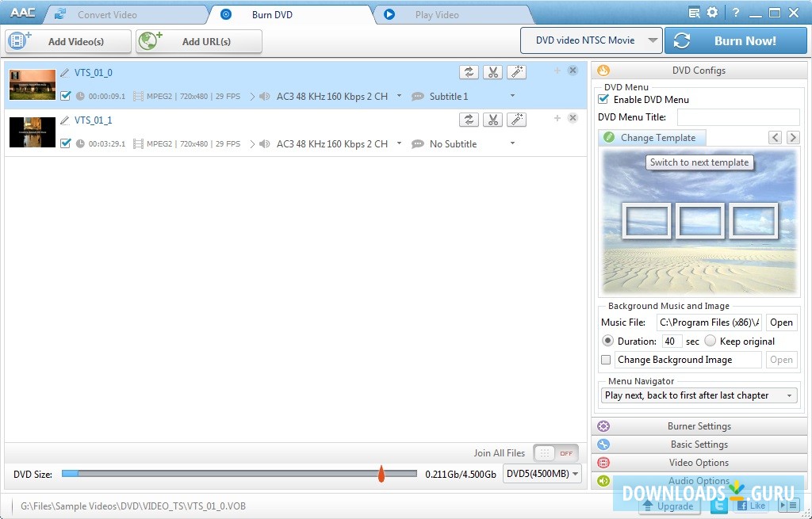The height and width of the screenshot is (519, 812).
Task: Open the magic wand effects for VTS_01_0
Action: pos(516,72)
